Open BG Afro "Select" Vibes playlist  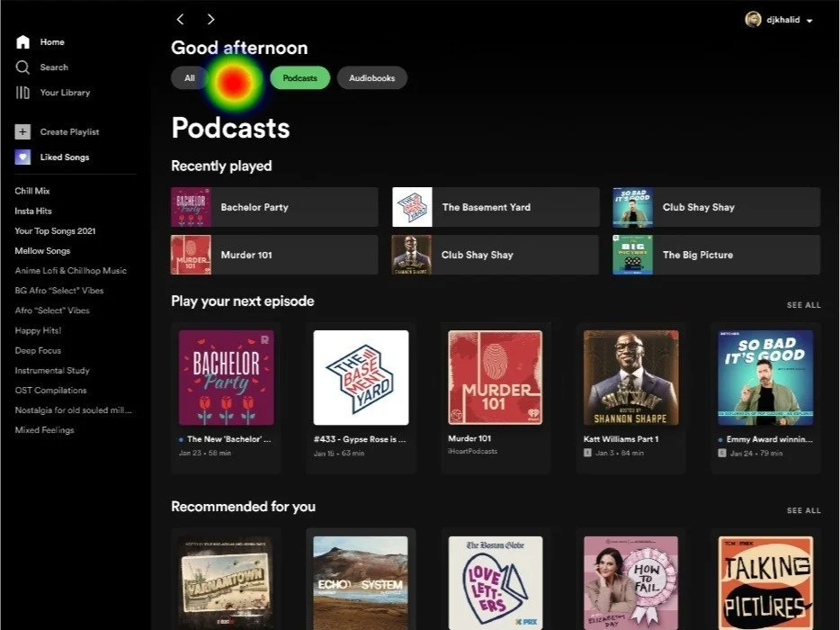coord(59,291)
